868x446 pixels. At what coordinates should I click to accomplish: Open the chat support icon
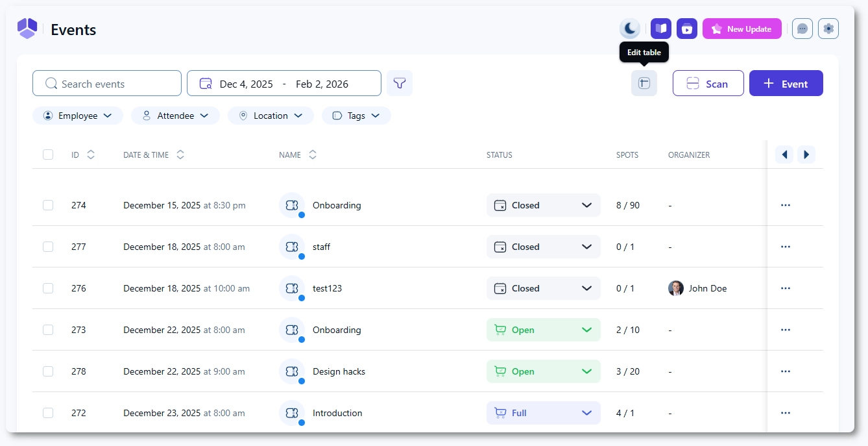(802, 29)
